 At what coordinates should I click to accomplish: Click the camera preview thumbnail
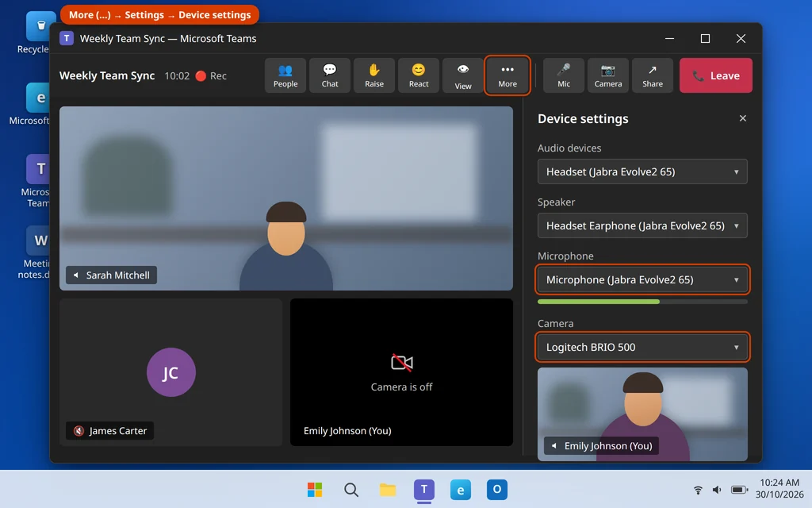(x=642, y=414)
